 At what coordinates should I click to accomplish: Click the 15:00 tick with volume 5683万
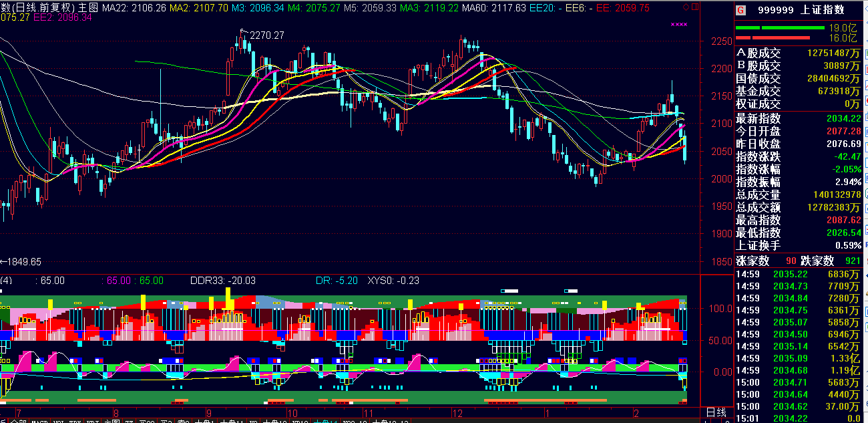[x=798, y=382]
